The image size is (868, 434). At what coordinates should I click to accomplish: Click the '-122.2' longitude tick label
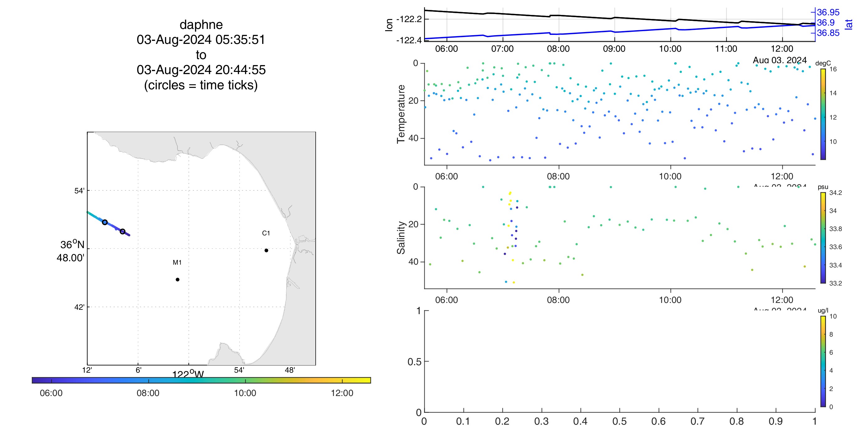pos(409,19)
